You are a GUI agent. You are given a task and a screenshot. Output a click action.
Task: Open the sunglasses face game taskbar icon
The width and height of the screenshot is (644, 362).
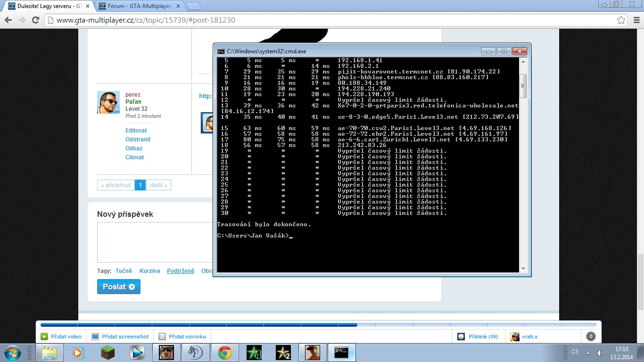point(166,353)
